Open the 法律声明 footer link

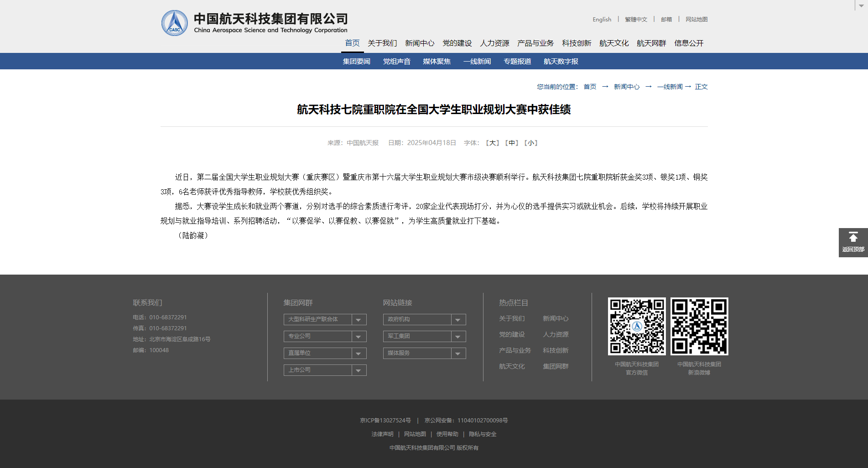tap(382, 434)
